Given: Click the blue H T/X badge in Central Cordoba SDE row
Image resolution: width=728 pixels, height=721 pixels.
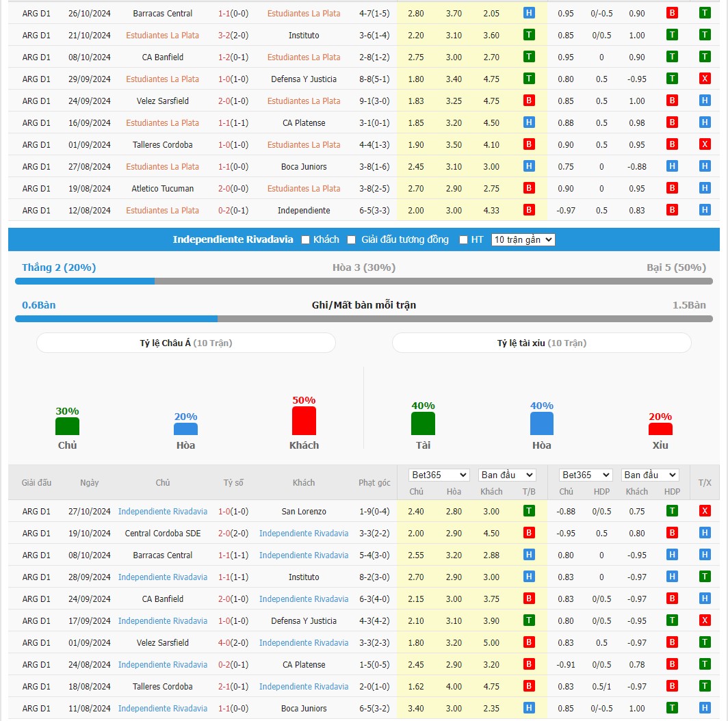Looking at the screenshot, I should pos(705,533).
